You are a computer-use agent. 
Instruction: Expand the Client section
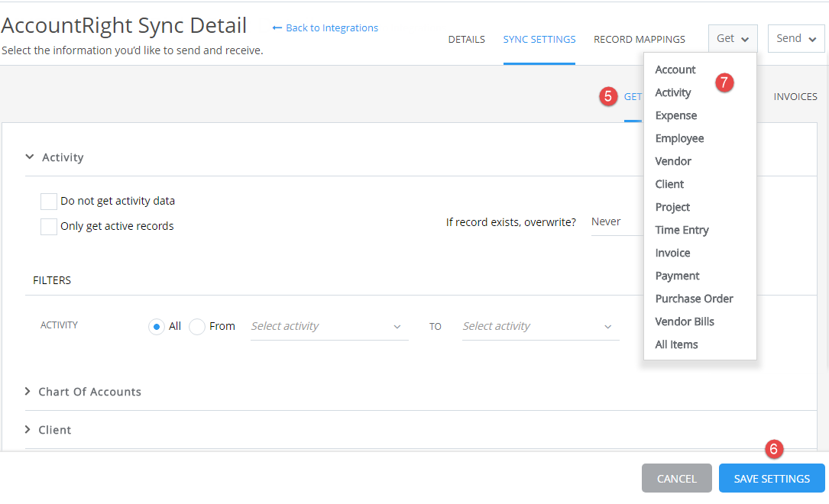click(x=55, y=430)
